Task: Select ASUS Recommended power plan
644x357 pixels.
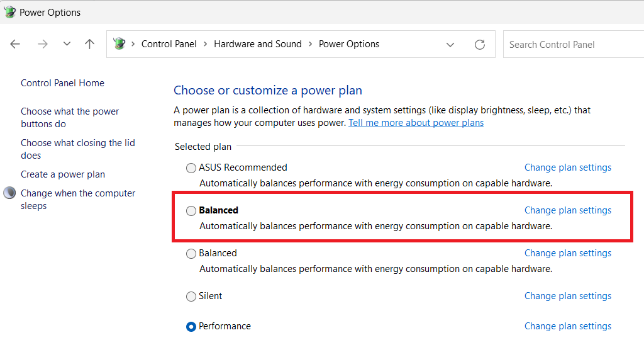Action: point(191,168)
